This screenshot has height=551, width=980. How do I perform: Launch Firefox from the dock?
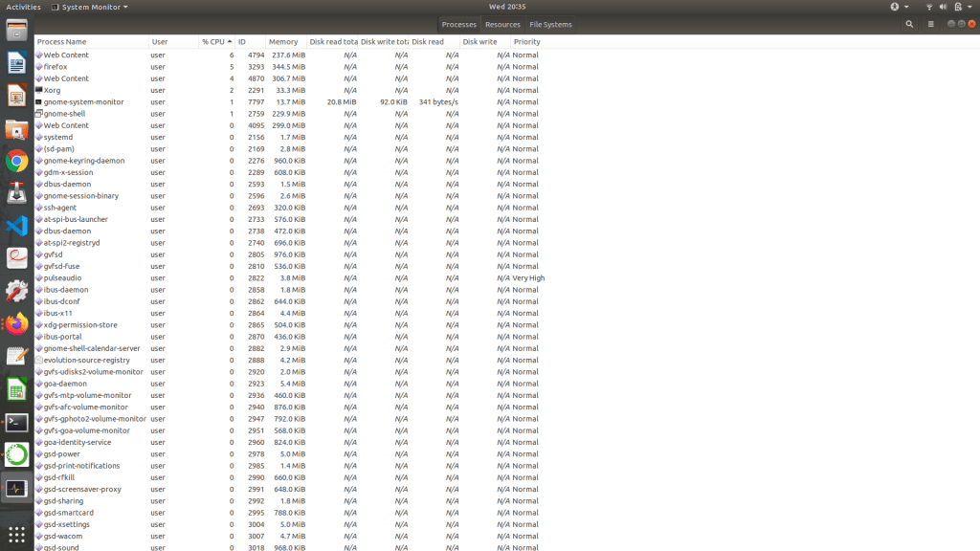click(x=16, y=323)
